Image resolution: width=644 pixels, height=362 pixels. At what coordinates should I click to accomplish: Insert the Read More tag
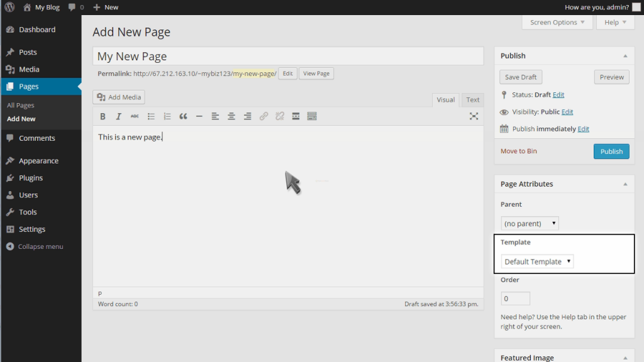pos(296,116)
